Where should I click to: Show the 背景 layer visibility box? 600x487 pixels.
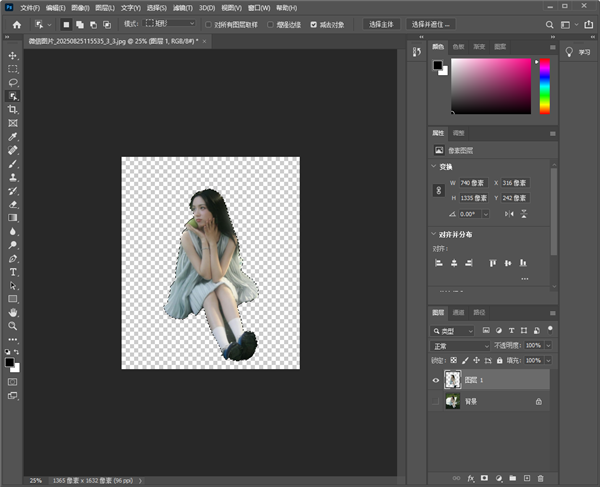[x=436, y=401]
